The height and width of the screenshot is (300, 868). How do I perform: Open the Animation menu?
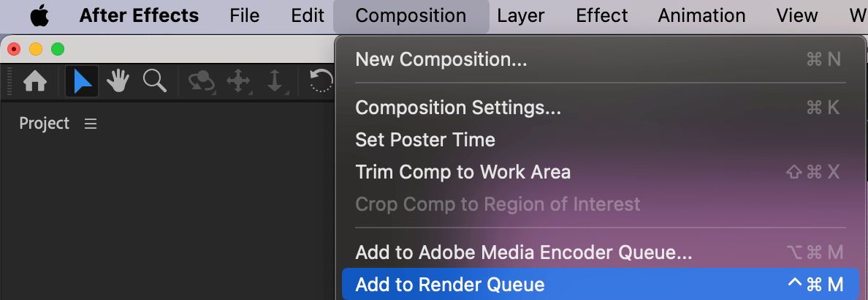pos(701,15)
